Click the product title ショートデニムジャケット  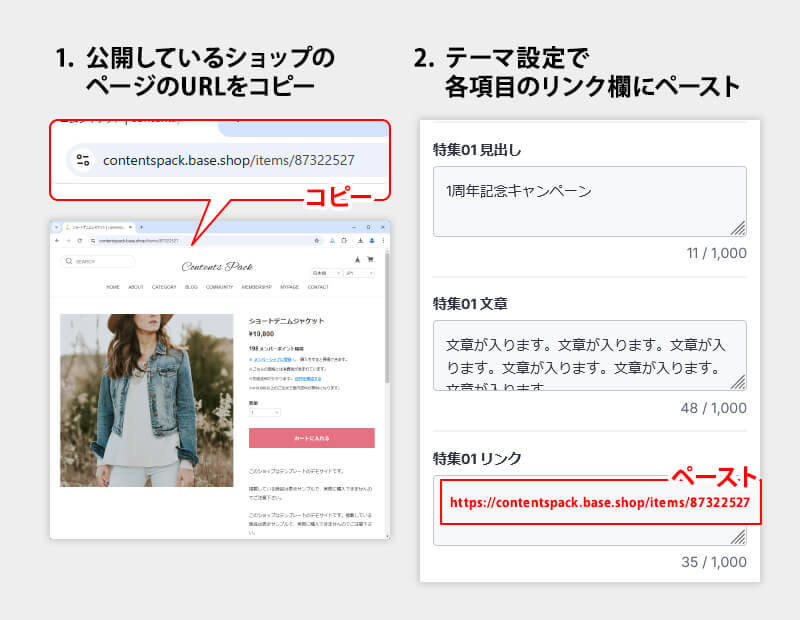coord(286,321)
